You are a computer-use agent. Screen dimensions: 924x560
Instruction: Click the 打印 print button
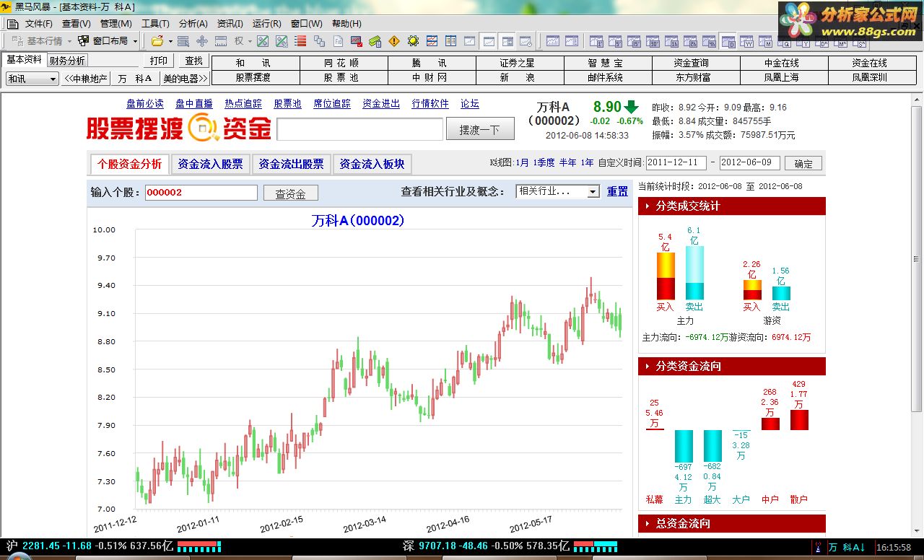[x=159, y=61]
